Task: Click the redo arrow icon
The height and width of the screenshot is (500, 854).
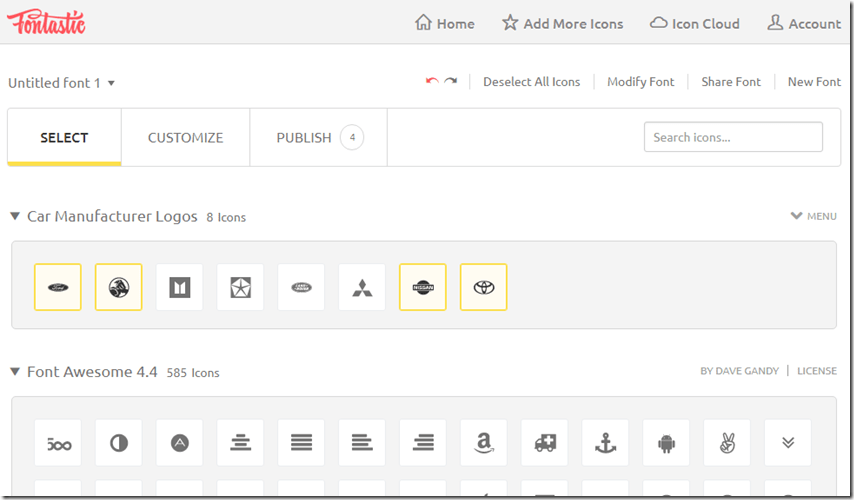Action: 451,81
